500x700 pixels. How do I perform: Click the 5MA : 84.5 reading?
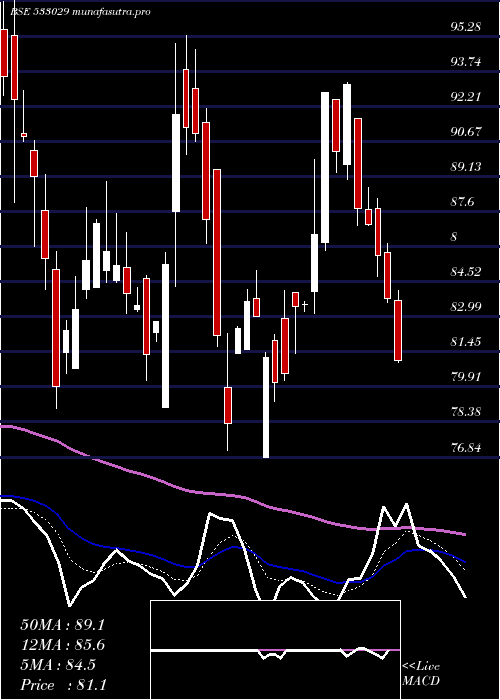click(58, 665)
